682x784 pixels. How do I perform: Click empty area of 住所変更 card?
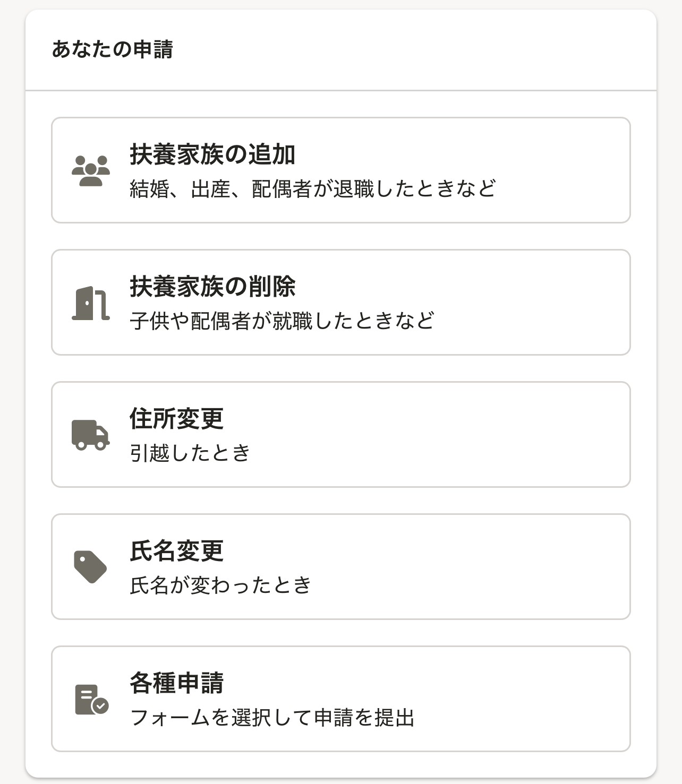[x=451, y=435]
